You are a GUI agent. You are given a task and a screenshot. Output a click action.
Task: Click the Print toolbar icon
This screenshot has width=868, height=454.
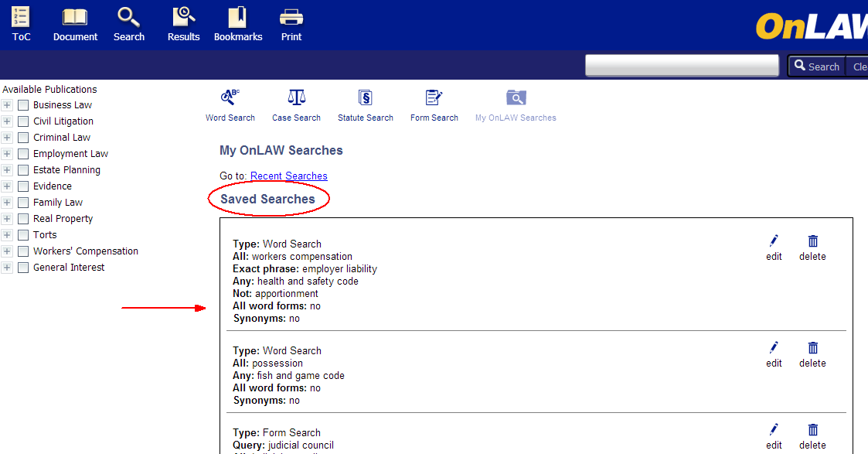291,24
